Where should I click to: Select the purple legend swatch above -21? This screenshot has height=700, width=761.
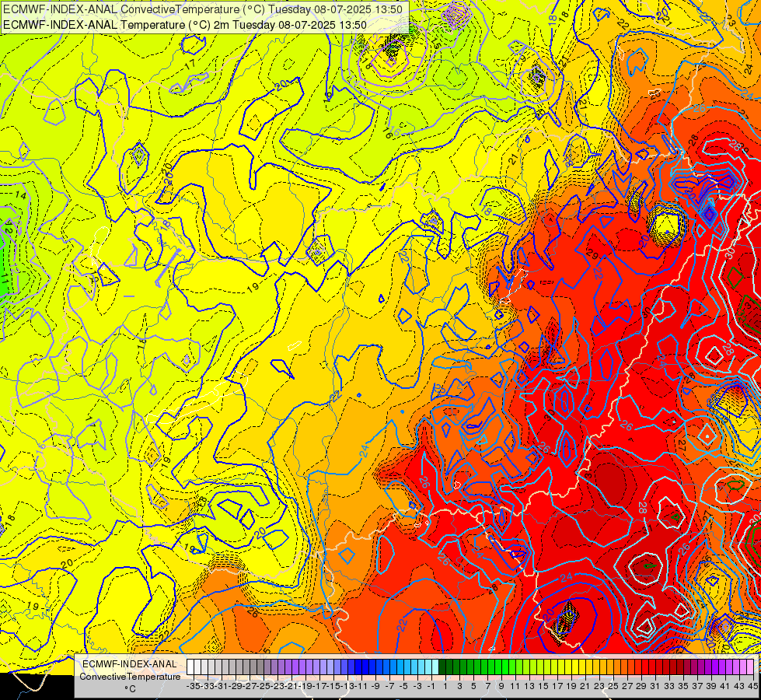[x=288, y=667]
